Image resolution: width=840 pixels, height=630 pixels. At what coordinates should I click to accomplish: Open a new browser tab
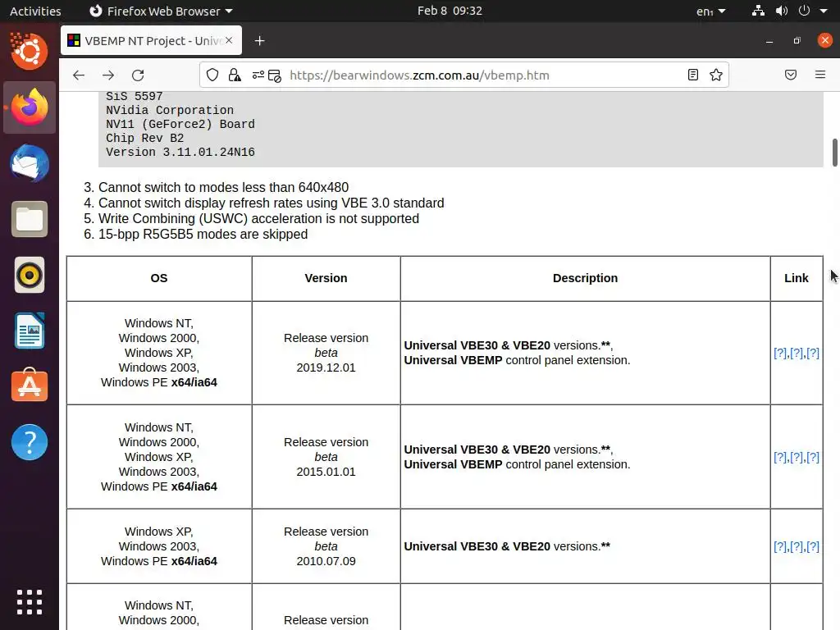[x=260, y=41]
